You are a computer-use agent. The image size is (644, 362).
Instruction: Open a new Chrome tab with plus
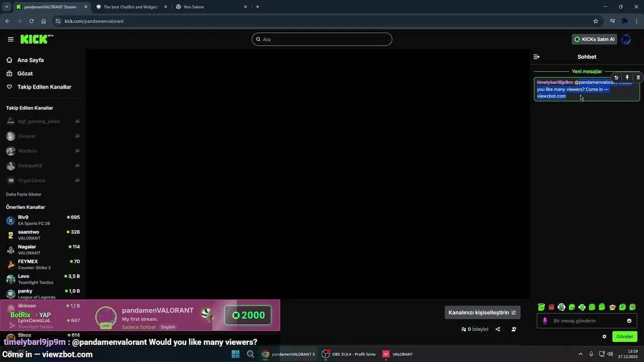[x=258, y=7]
